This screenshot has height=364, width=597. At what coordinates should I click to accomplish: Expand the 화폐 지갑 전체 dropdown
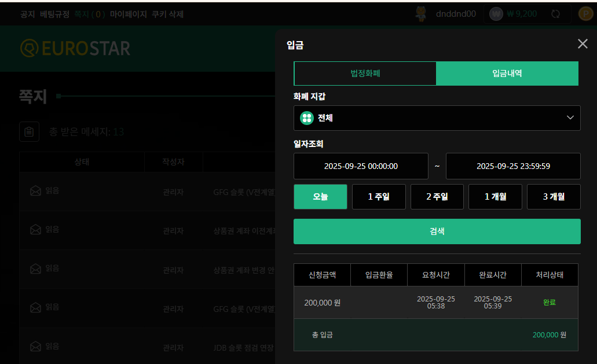pos(437,118)
